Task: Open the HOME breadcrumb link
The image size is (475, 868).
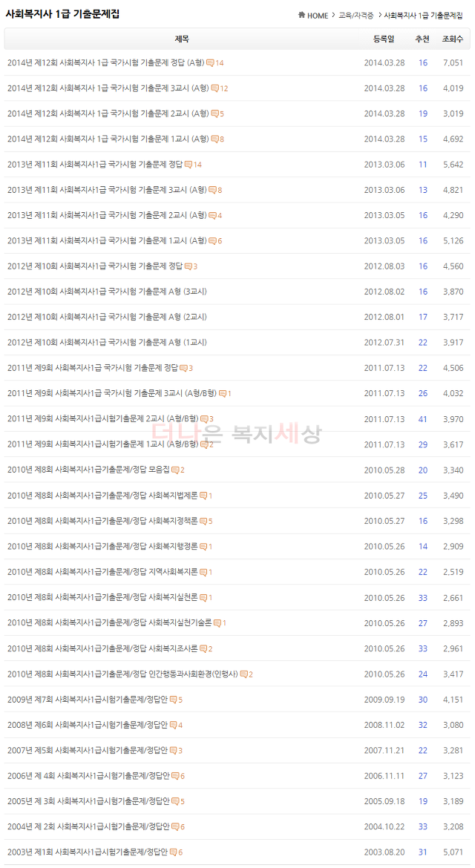Action: click(x=318, y=16)
